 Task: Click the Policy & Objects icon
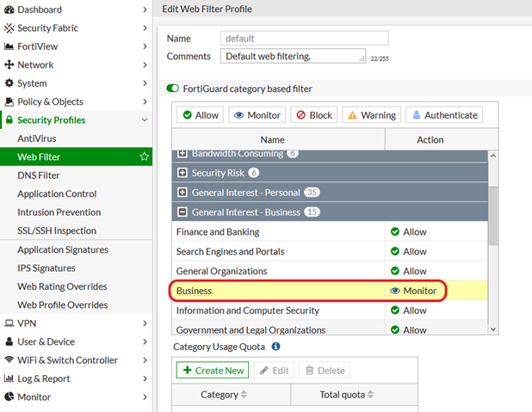click(9, 101)
